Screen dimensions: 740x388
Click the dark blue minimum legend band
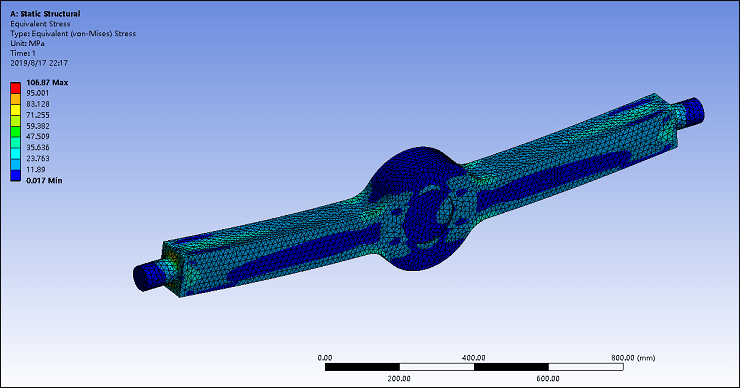(x=16, y=175)
